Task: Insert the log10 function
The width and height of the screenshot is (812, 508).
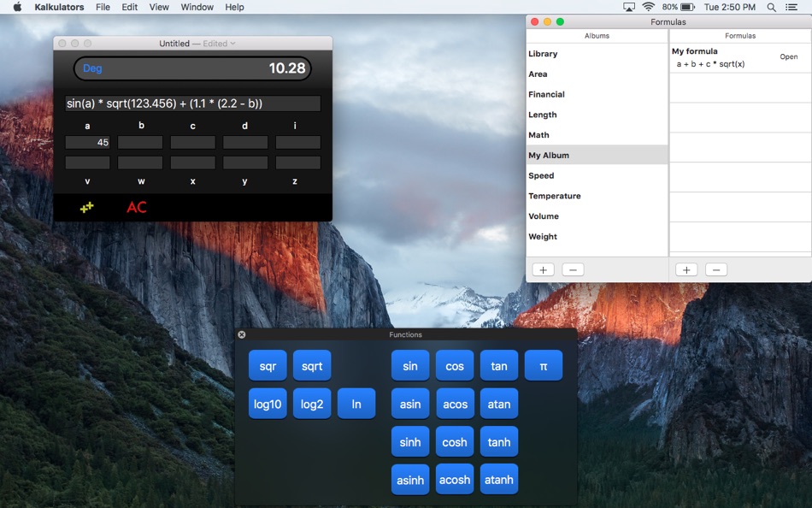Action: pyautogui.click(x=268, y=404)
